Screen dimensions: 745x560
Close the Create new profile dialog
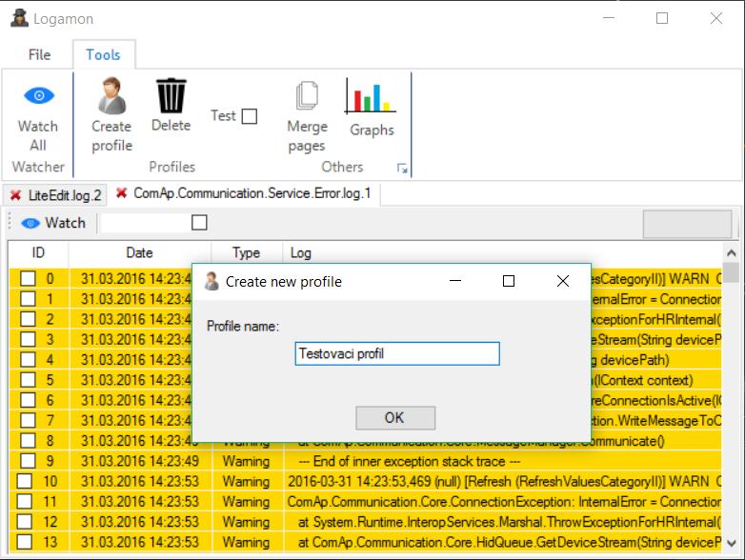pos(562,281)
